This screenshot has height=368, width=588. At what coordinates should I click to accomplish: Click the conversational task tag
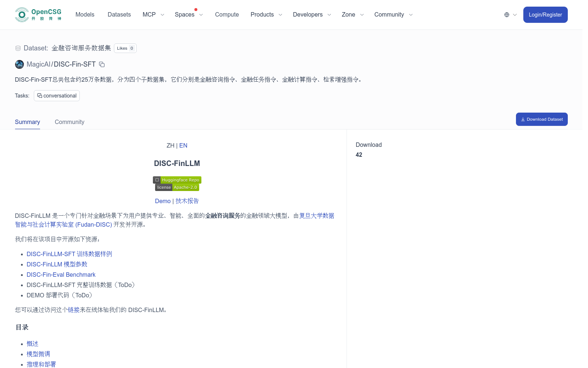(57, 96)
